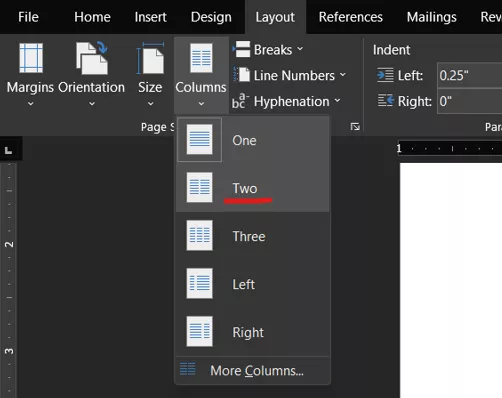The width and height of the screenshot is (502, 398).
Task: Switch to the Design tab
Action: (211, 17)
